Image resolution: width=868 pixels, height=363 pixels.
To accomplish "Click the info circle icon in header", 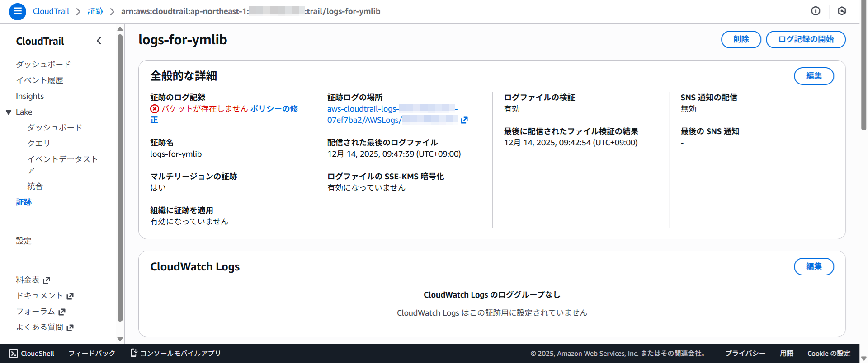I will [x=816, y=11].
